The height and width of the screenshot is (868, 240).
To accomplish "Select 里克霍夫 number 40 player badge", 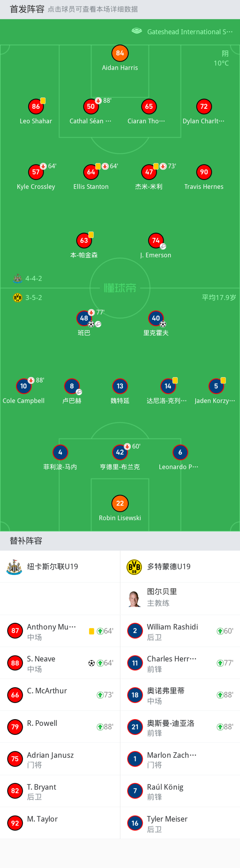I will tap(156, 318).
